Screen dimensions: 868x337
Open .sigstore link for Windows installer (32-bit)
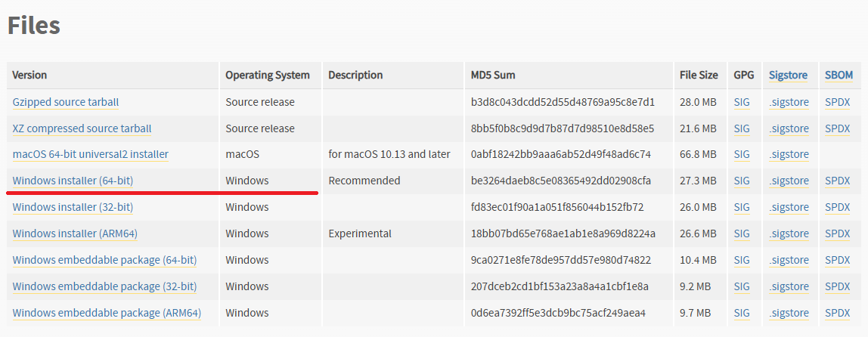coord(789,207)
